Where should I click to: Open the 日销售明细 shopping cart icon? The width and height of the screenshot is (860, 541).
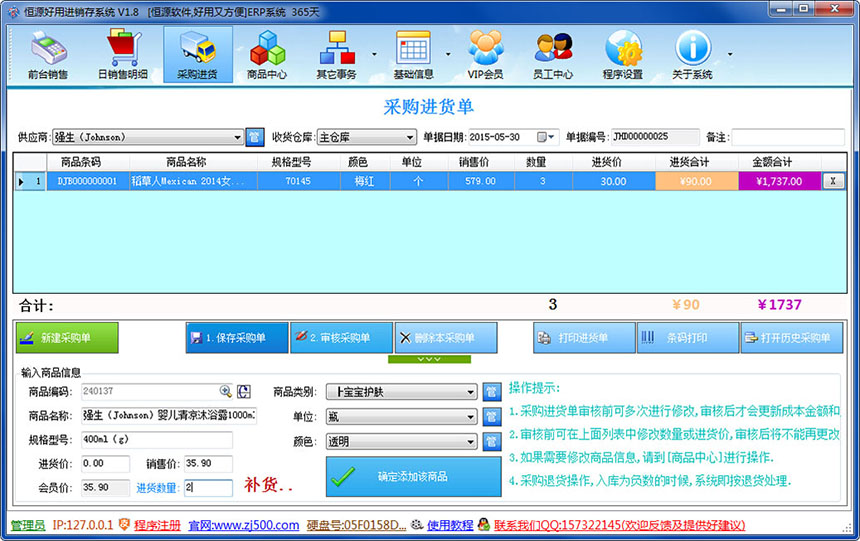(123, 55)
